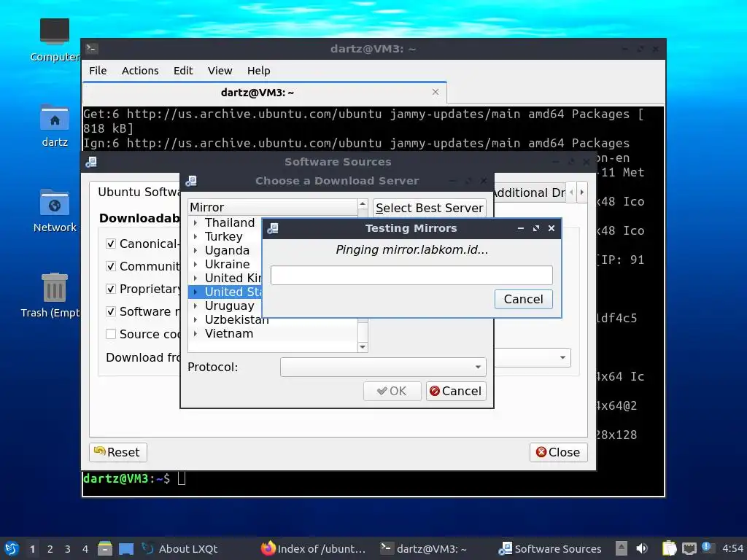
Task: Open the Computer desktop icon
Action: pyautogui.click(x=54, y=40)
